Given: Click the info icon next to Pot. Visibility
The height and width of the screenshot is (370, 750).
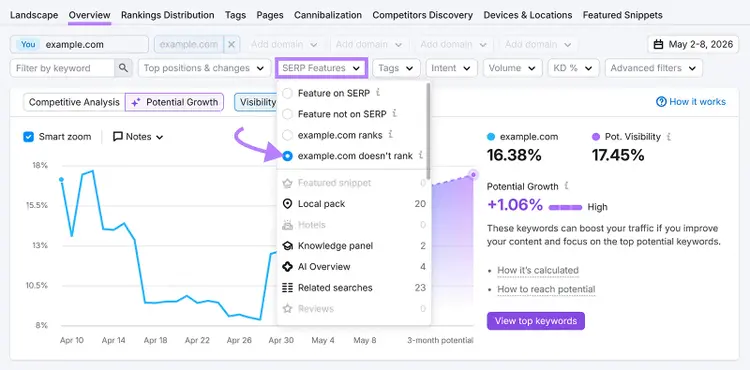Looking at the screenshot, I should click(669, 137).
